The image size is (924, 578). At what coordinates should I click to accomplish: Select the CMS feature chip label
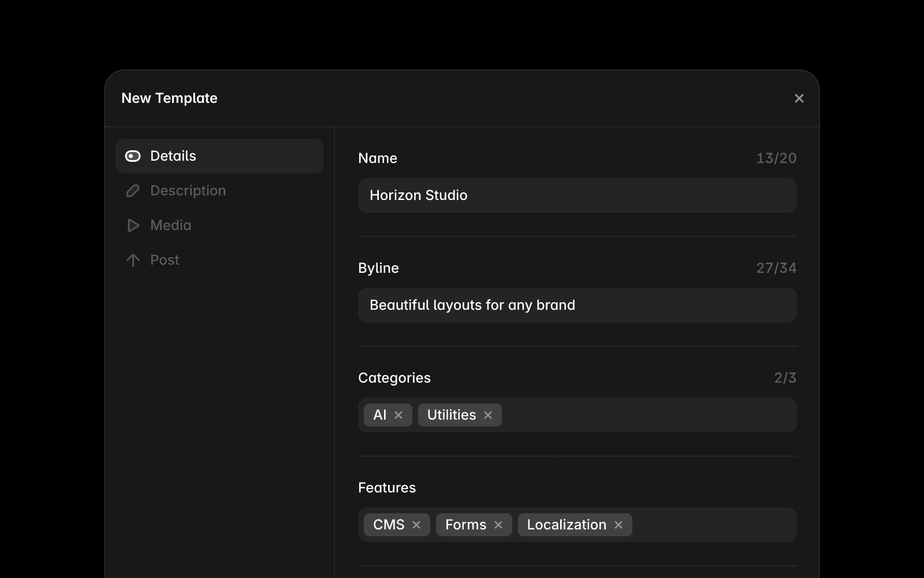tap(389, 525)
